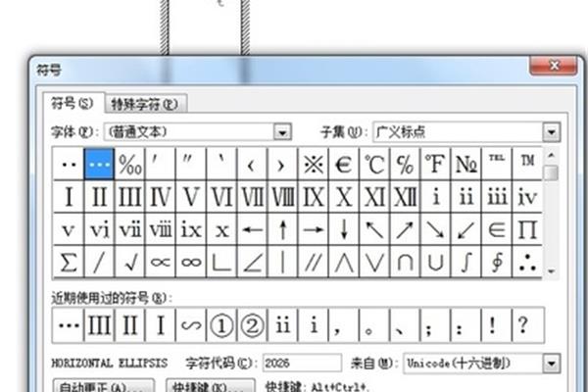
Task: Choose the element-of ∈ symbol
Action: click(497, 229)
